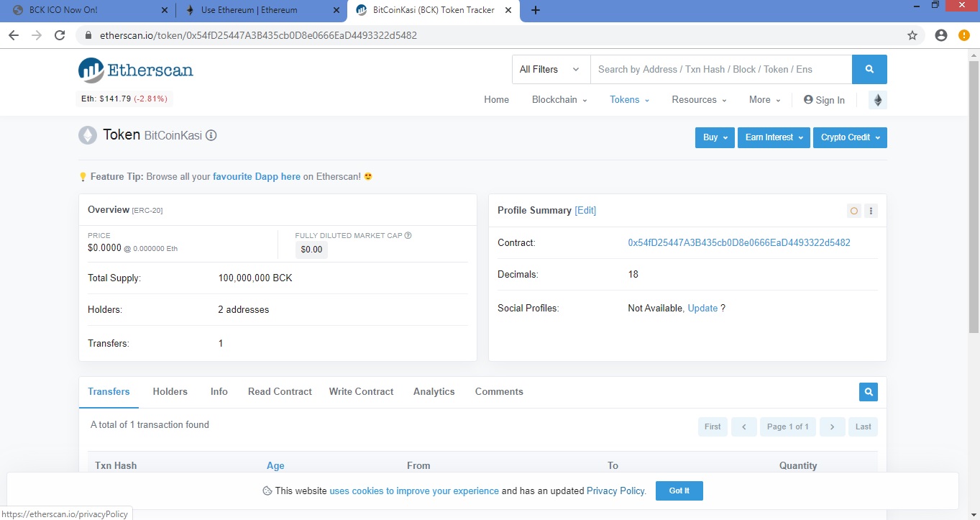Open the Read Contract tab
This screenshot has width=980, height=520.
(280, 392)
